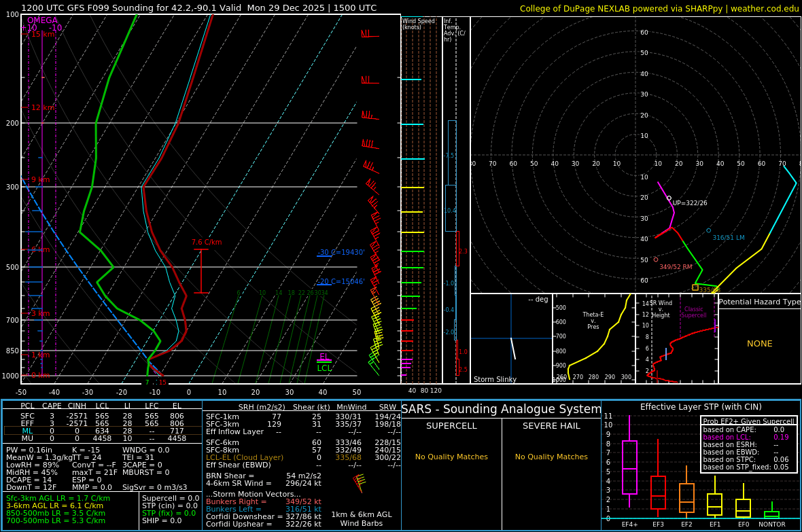Click the Corfidi Upshear = 322/26 kt value
Image resolution: width=802 pixels, height=532 pixels.
pyautogui.click(x=264, y=524)
